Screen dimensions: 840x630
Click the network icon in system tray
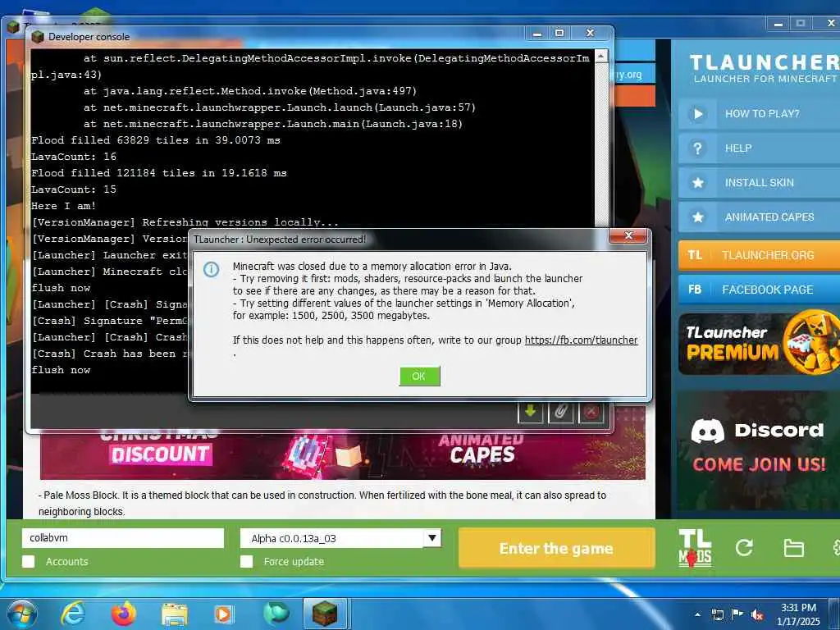[x=717, y=614]
